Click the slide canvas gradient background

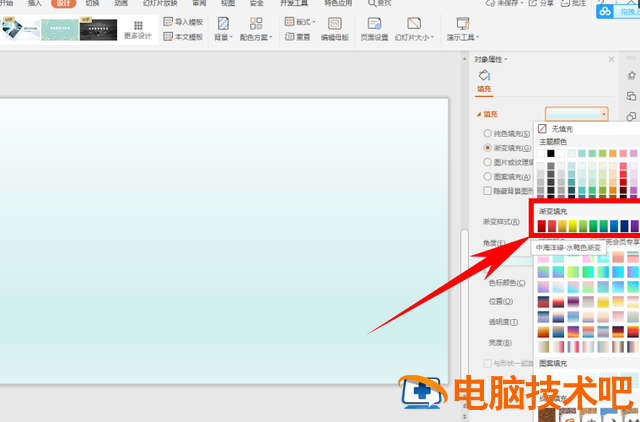click(224, 241)
